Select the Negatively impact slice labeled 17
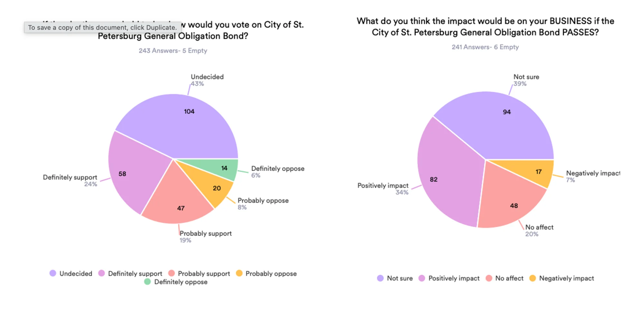 click(x=535, y=171)
